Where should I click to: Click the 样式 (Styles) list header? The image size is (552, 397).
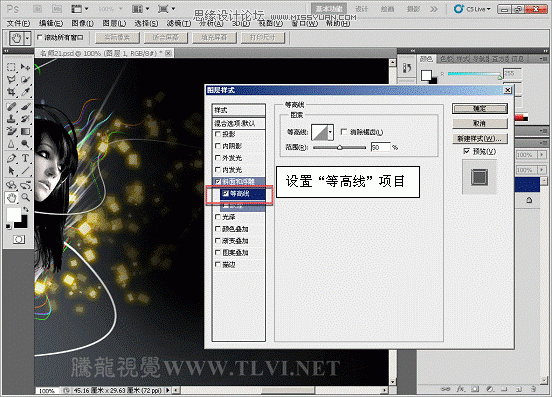pos(239,110)
